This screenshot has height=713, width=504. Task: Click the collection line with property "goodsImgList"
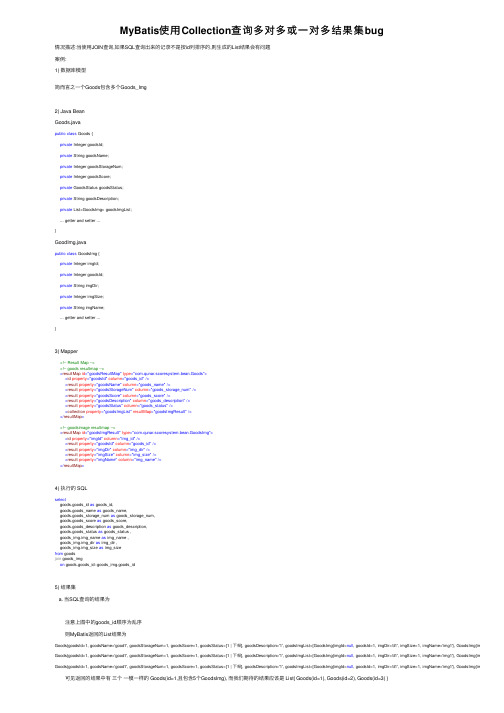pos(128,412)
